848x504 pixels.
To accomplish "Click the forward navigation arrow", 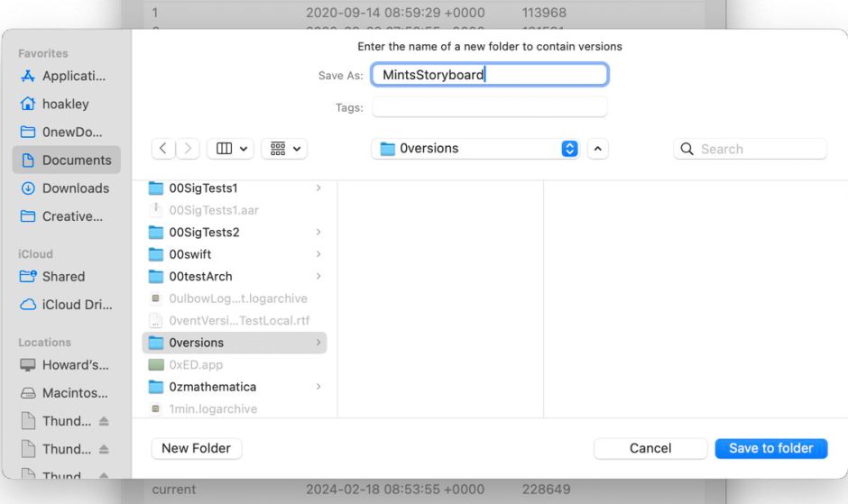I will coord(188,149).
